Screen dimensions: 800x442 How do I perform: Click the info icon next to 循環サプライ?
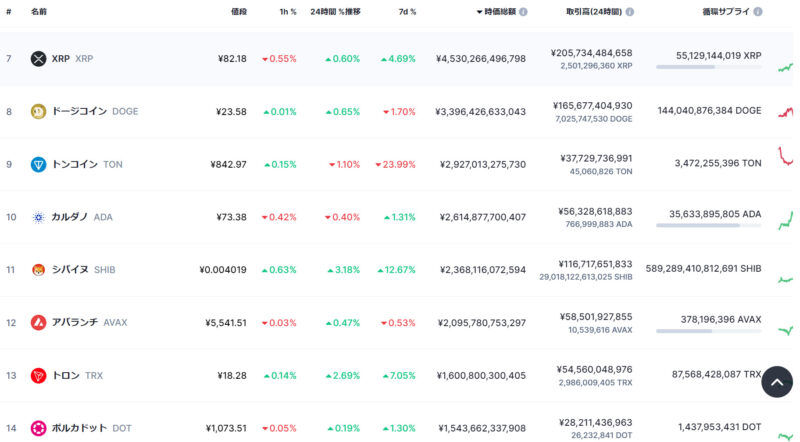[758, 12]
